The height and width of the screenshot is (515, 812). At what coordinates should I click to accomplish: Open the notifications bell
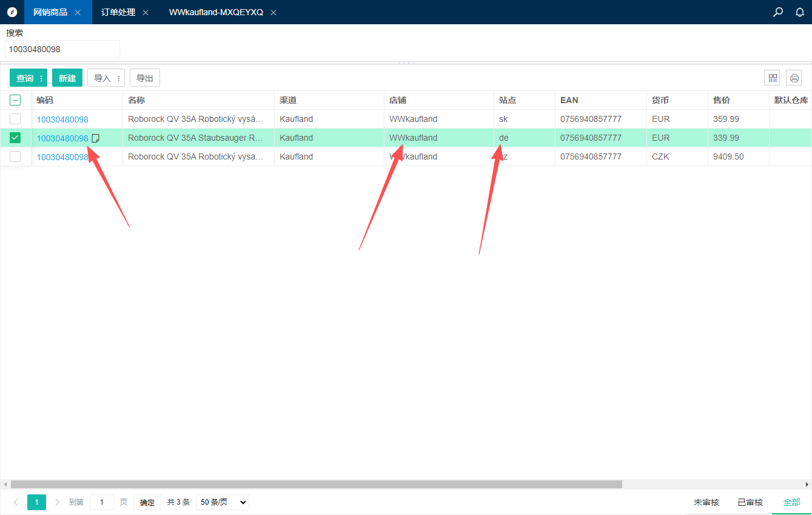pos(800,12)
